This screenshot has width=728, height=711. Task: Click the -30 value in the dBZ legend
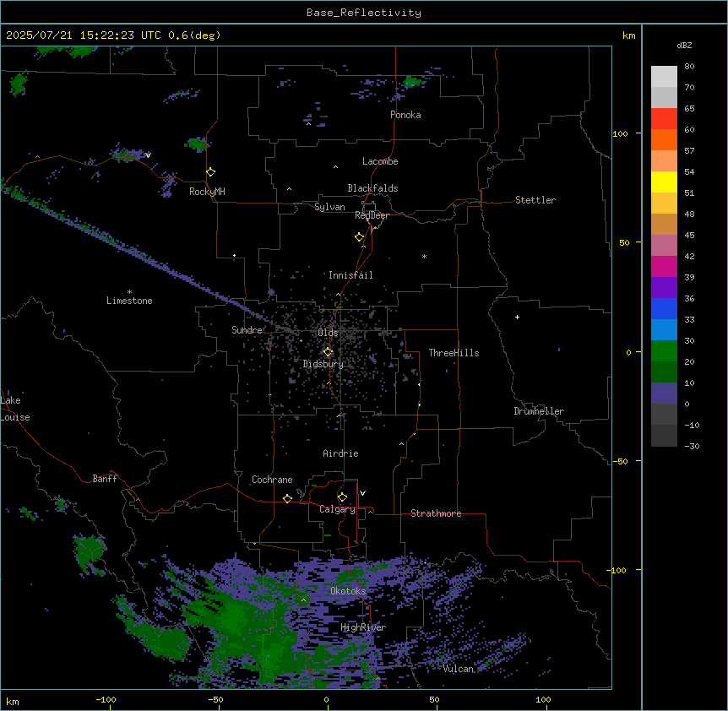pos(692,446)
